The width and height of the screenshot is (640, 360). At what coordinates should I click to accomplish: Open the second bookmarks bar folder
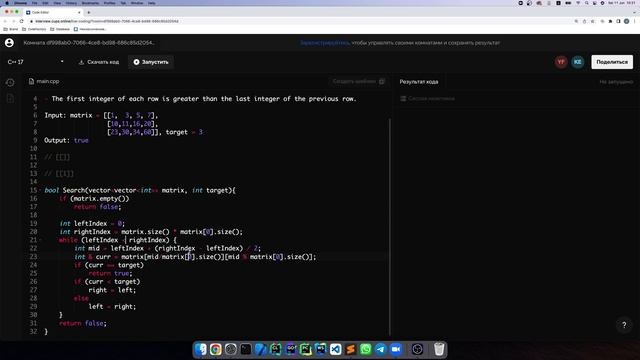click(x=34, y=29)
